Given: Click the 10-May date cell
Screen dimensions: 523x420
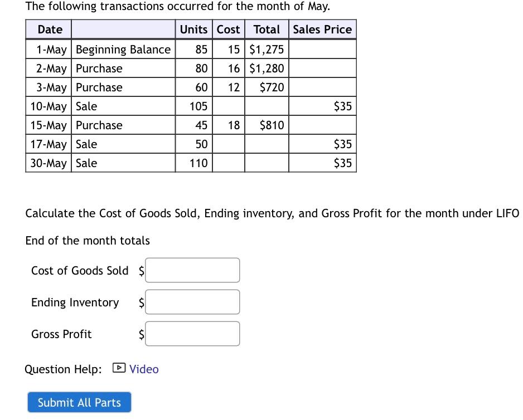Looking at the screenshot, I should click(x=49, y=106).
